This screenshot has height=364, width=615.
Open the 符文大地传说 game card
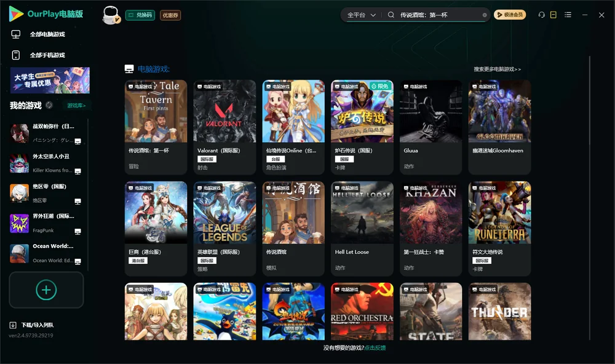[499, 229]
